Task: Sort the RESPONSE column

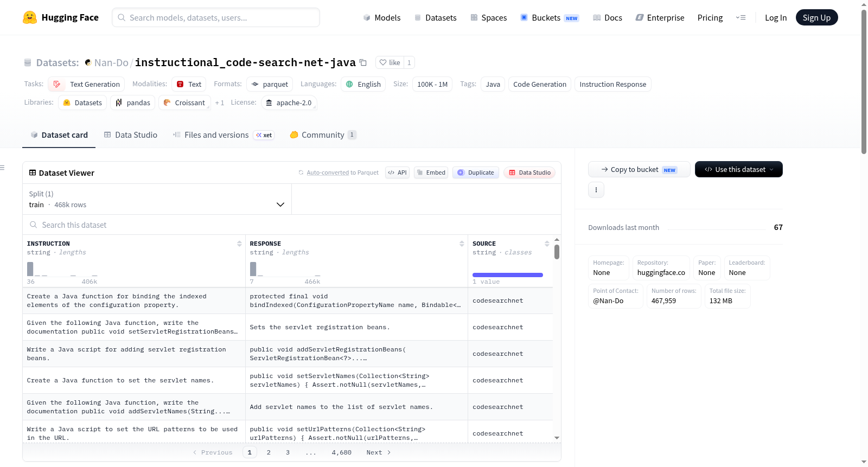Action: [462, 244]
